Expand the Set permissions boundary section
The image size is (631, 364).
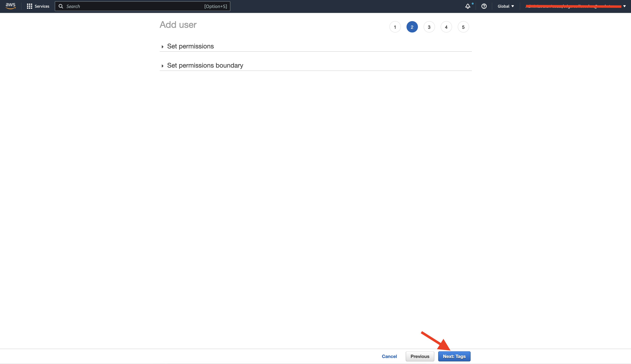coord(205,65)
